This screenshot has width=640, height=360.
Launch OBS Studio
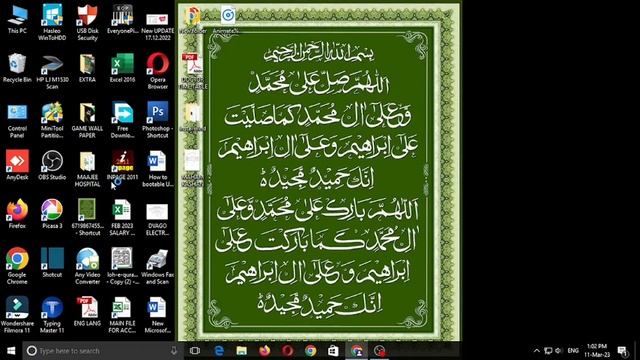coord(52,165)
